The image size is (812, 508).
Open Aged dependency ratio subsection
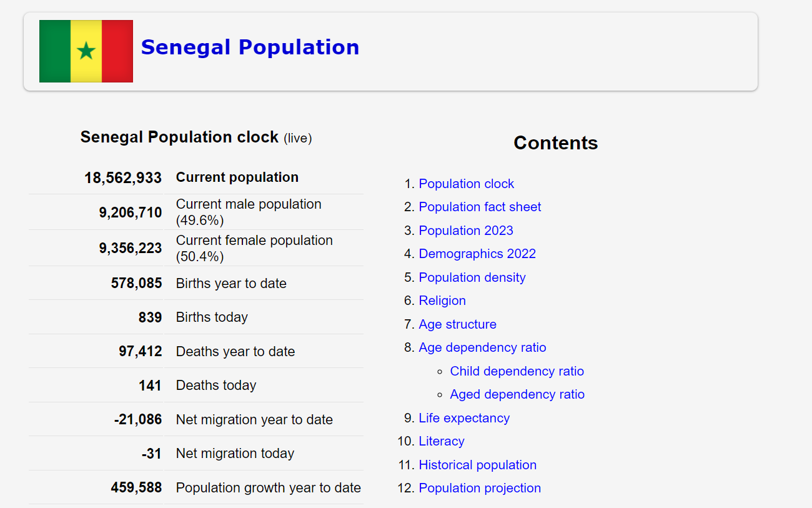click(517, 394)
